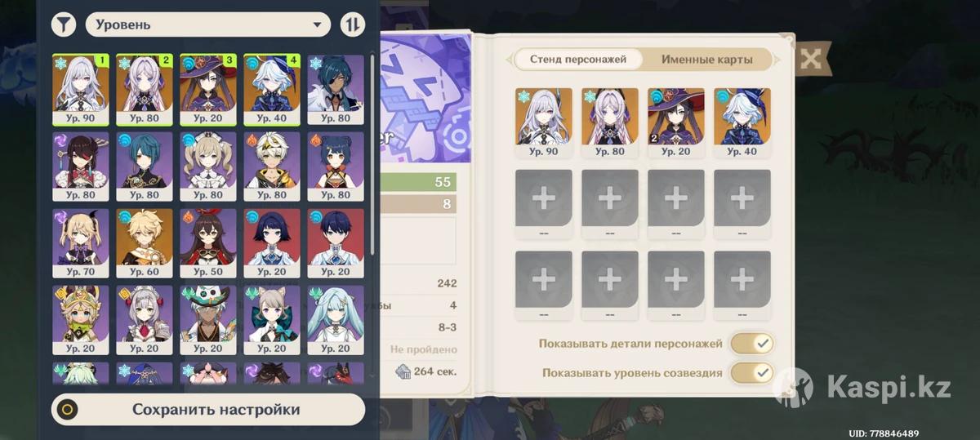The height and width of the screenshot is (440, 980).
Task: Switch to Стенд персонажей tab
Action: coord(577,60)
